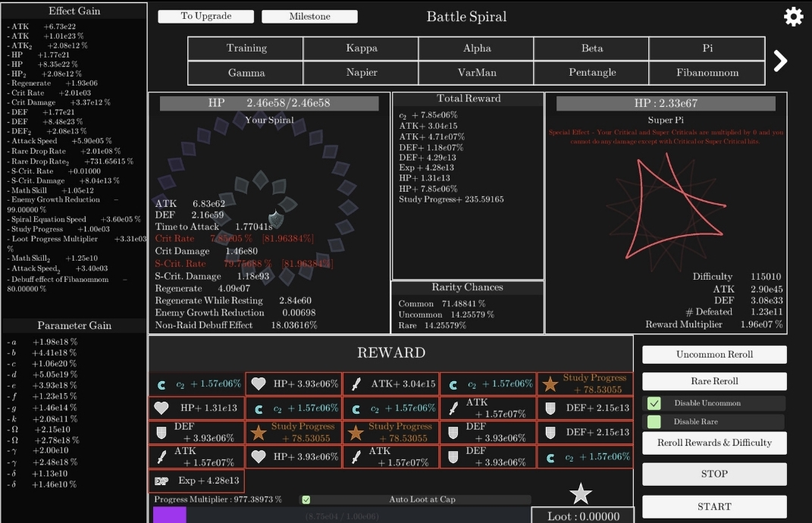Show next spiral page with right chevron
This screenshot has height=523, width=812.
coord(780,61)
